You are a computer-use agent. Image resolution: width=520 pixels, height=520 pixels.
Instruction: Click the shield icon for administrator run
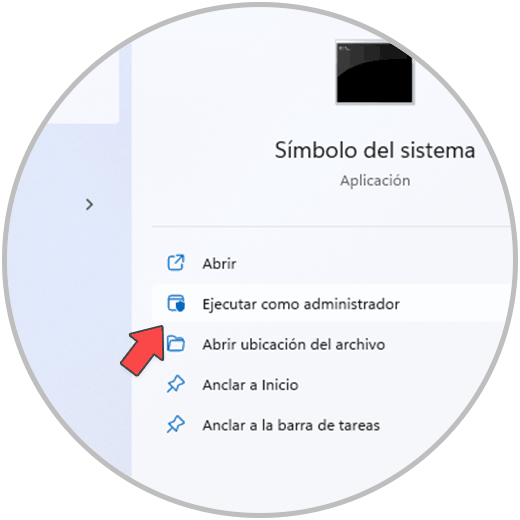coord(176,303)
